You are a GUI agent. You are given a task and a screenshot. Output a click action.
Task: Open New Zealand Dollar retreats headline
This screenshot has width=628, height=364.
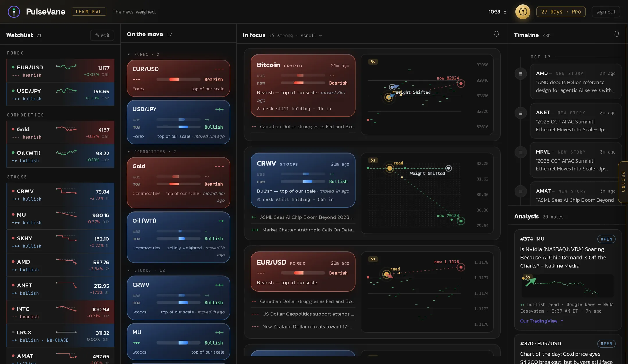click(303, 327)
